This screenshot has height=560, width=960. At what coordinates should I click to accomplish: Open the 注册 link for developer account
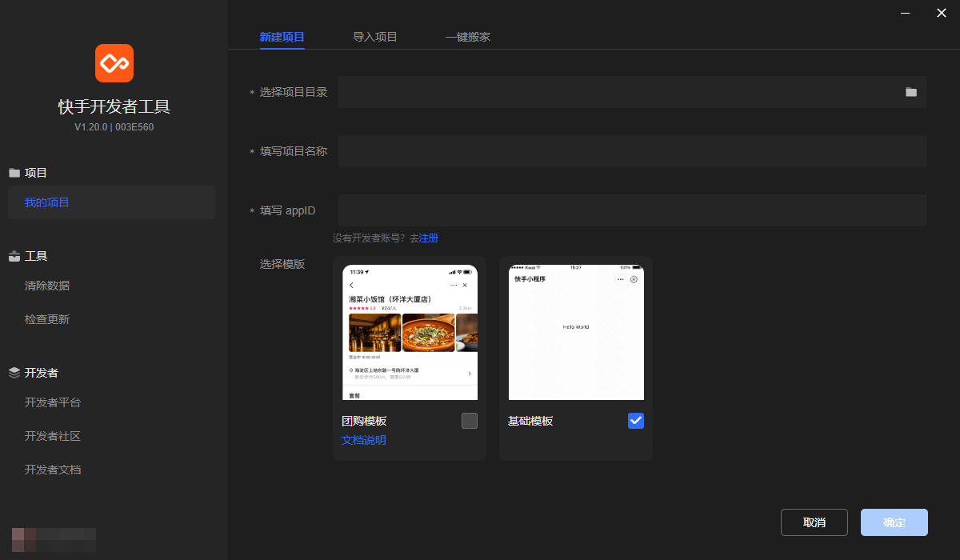[x=429, y=238]
